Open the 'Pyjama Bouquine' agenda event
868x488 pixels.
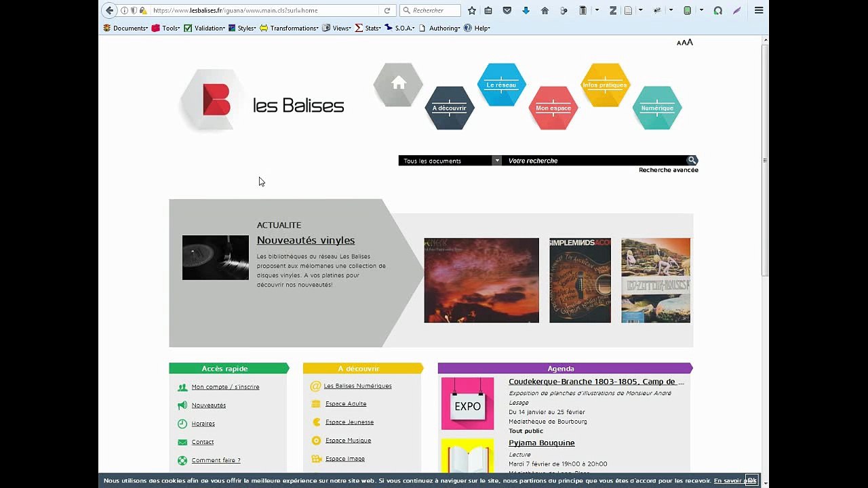tap(542, 443)
